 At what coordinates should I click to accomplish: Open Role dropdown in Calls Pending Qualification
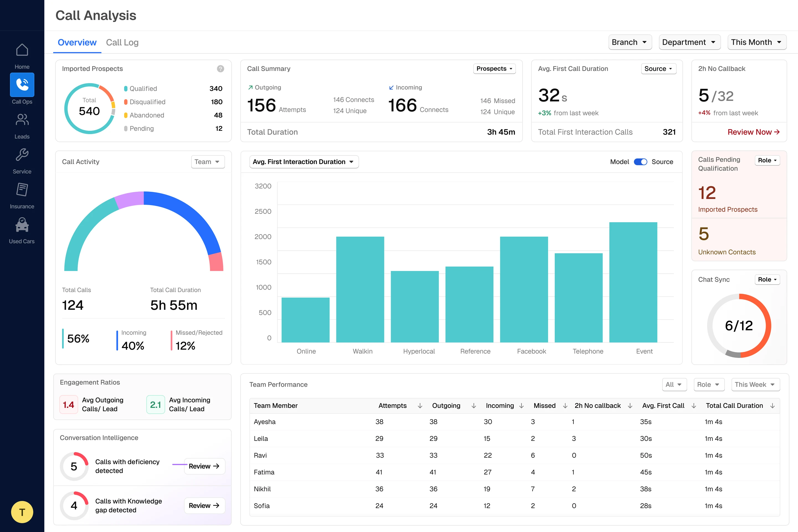[x=767, y=160]
